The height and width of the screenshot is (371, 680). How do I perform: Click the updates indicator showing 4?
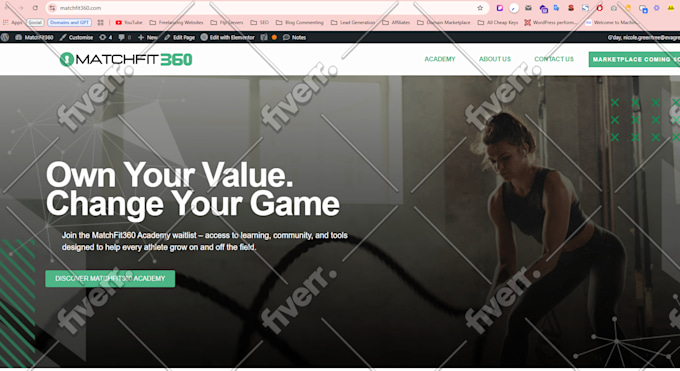tap(106, 37)
